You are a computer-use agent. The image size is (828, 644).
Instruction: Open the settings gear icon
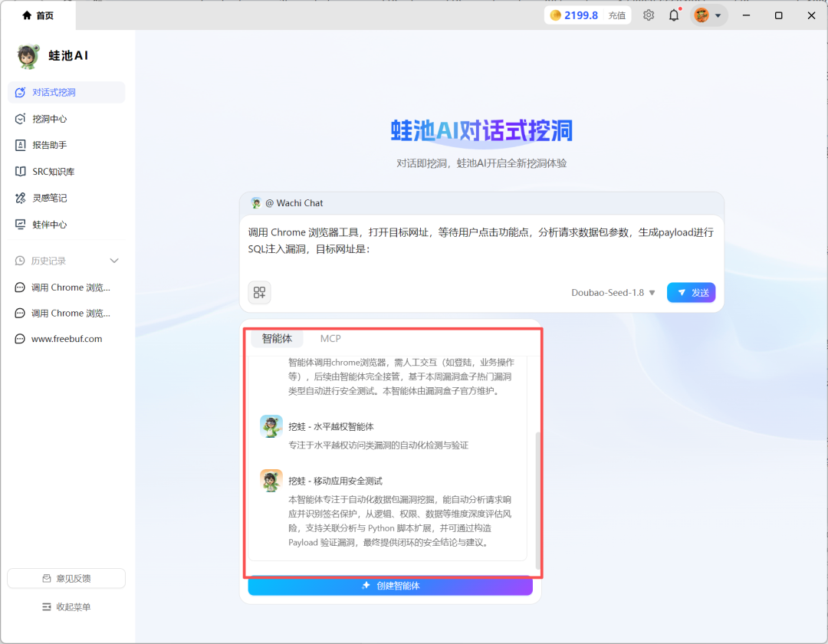click(x=648, y=15)
